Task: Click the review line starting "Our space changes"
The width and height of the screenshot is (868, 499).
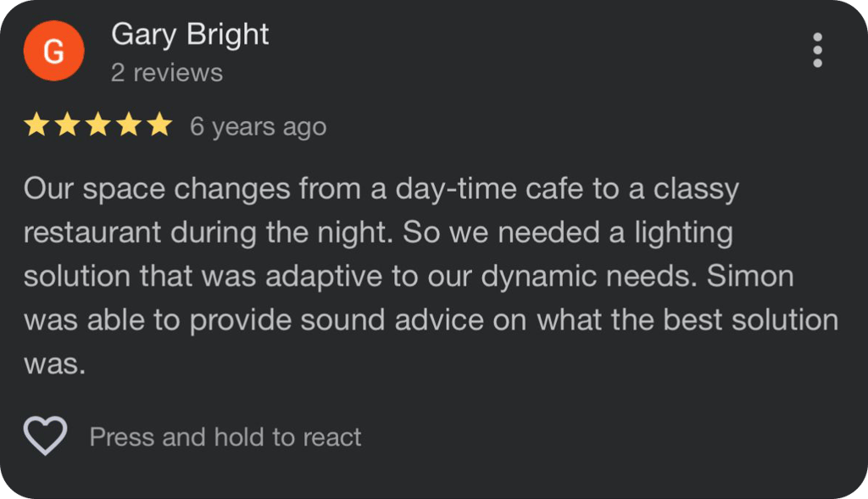Action: [381, 188]
